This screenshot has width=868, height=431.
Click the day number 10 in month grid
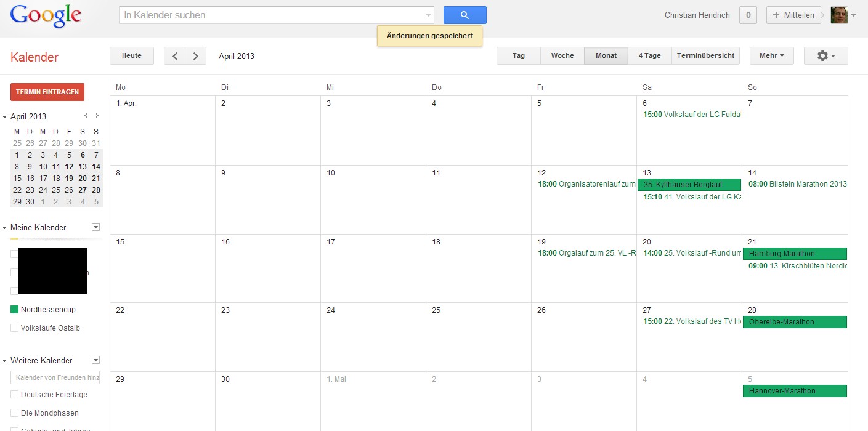click(331, 173)
